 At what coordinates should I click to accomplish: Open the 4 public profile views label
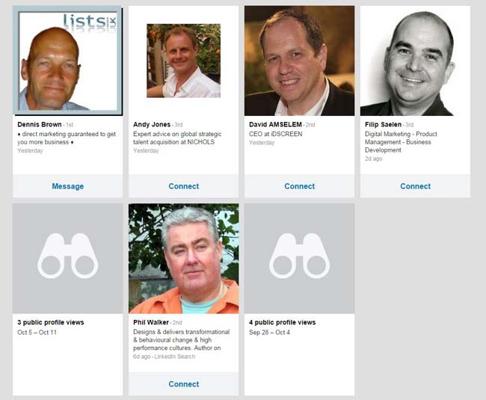[x=282, y=322]
